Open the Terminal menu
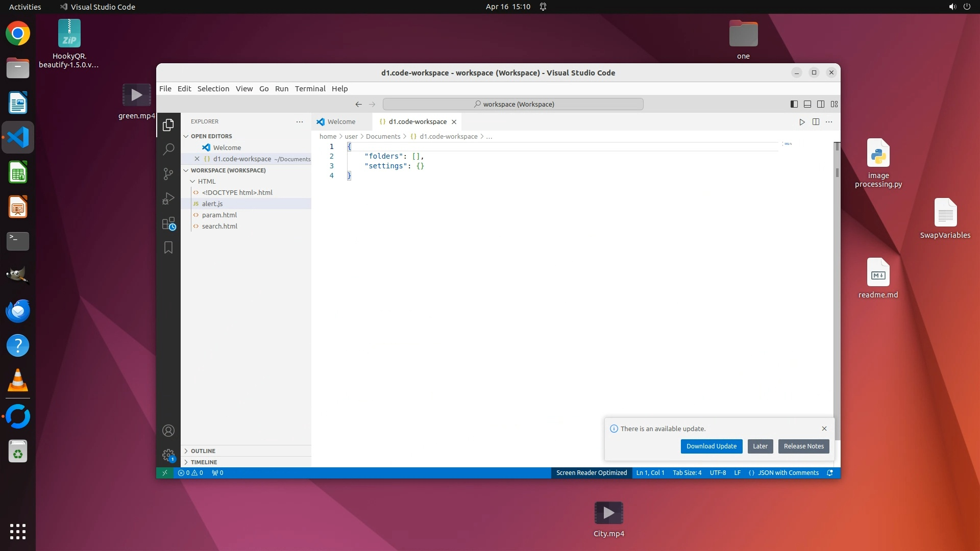 click(310, 89)
